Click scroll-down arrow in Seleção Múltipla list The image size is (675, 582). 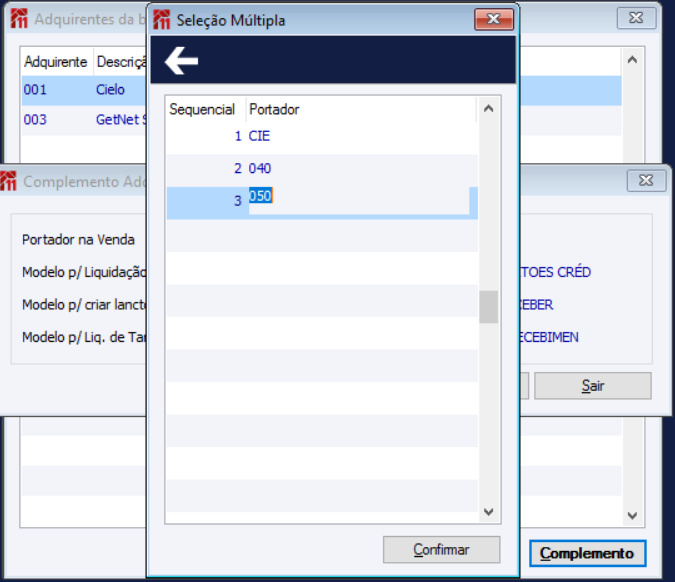[488, 511]
